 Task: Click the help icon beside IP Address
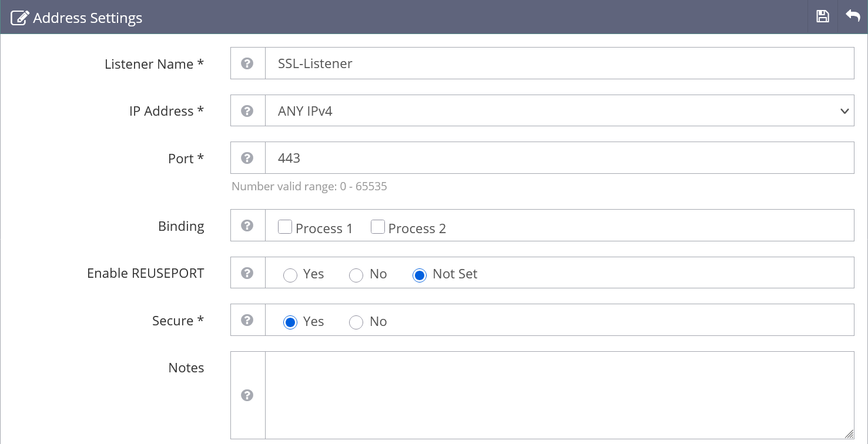click(247, 110)
